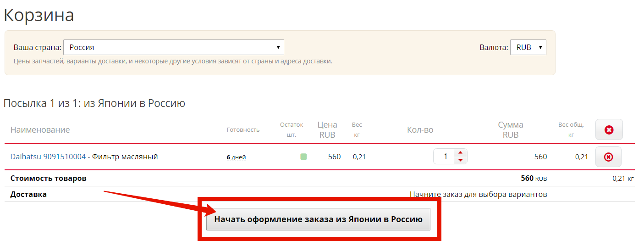This screenshot has height=241, width=644.
Task: Decrease quantity with the down arrow
Action: pos(460,160)
